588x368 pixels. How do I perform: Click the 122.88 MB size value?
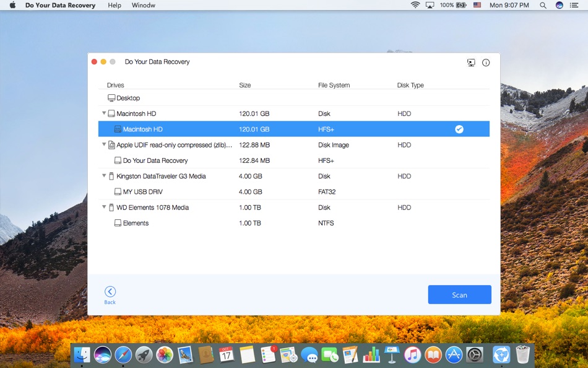click(x=254, y=145)
